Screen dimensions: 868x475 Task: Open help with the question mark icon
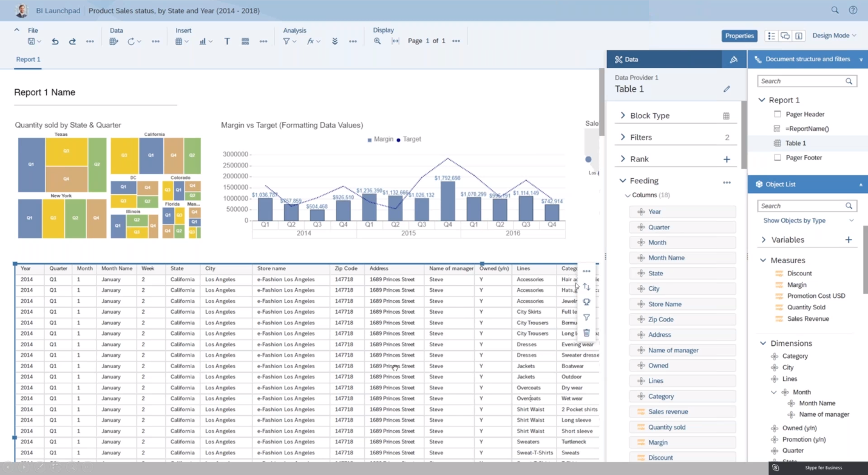point(853,10)
